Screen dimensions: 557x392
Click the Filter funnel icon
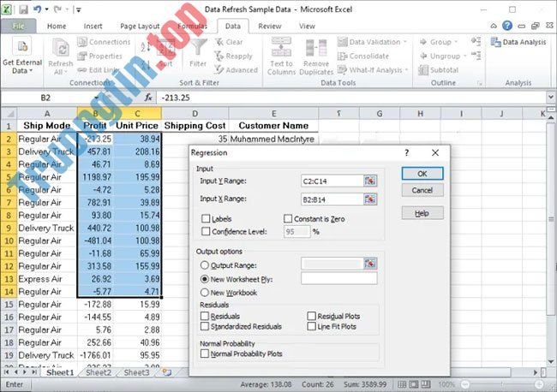(x=198, y=48)
